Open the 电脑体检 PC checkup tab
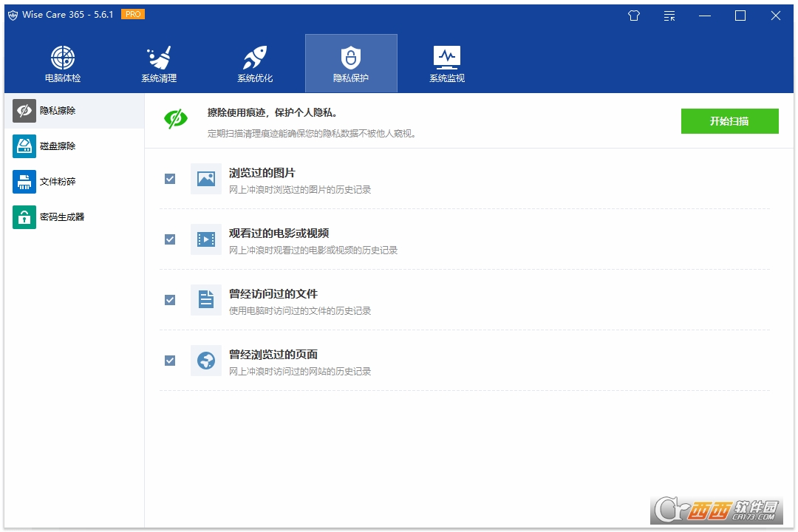This screenshot has width=798, height=532. click(63, 64)
